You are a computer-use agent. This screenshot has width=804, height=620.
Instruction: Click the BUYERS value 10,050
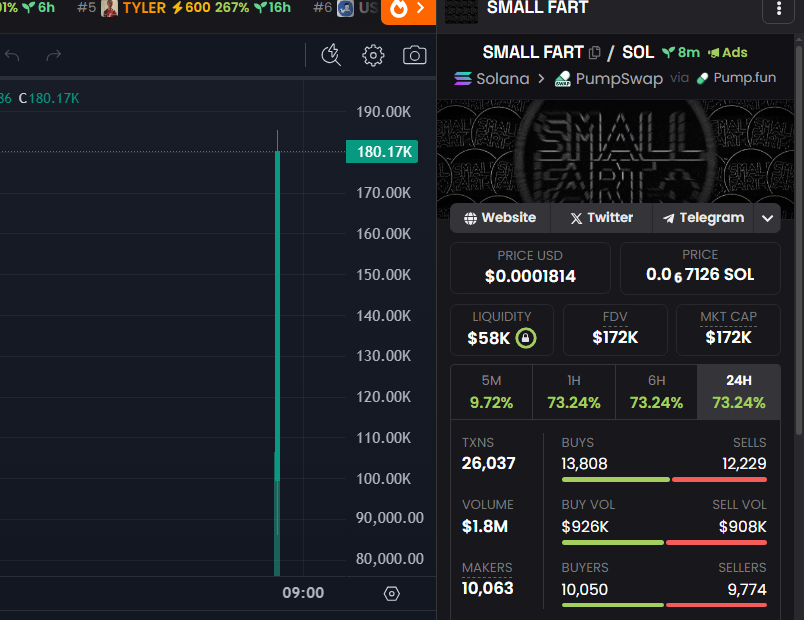click(x=585, y=590)
